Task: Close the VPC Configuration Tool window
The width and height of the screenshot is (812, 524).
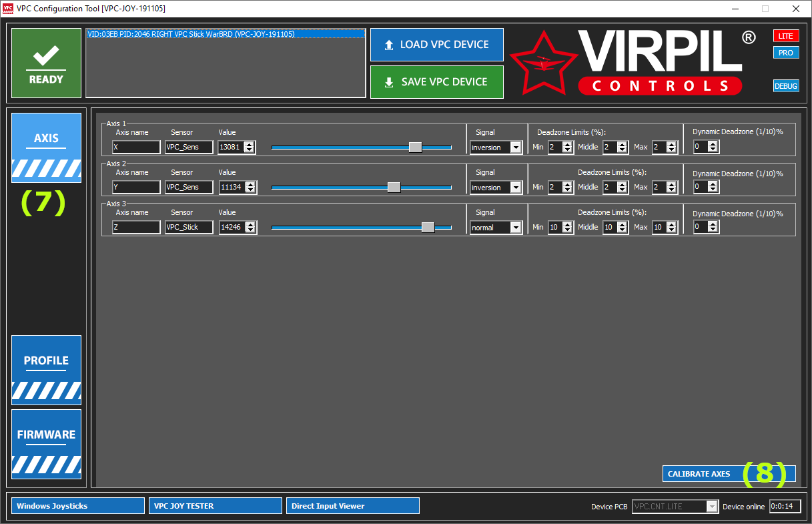Action: click(795, 9)
